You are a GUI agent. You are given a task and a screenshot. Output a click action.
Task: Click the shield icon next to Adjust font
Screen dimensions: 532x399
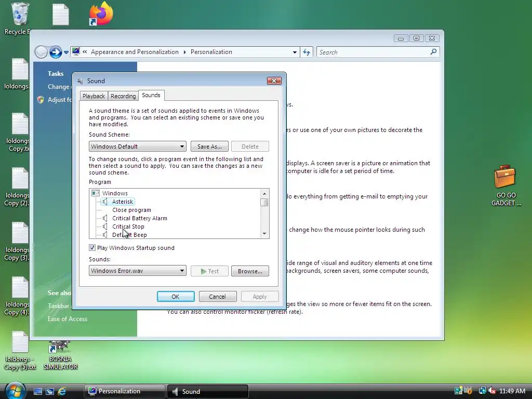click(x=41, y=100)
